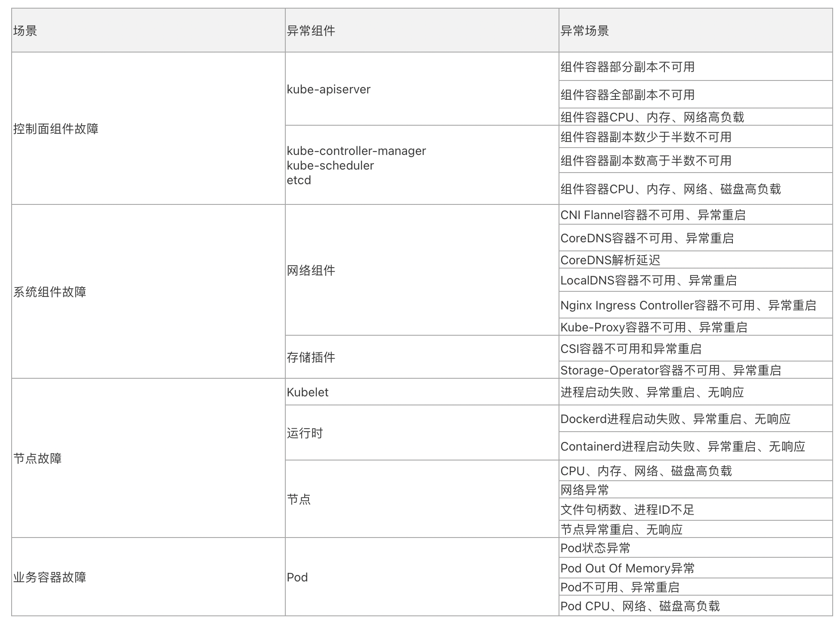The width and height of the screenshot is (840, 618).
Task: Select the Kube-Proxy容器不可用 row
Action: tap(653, 328)
